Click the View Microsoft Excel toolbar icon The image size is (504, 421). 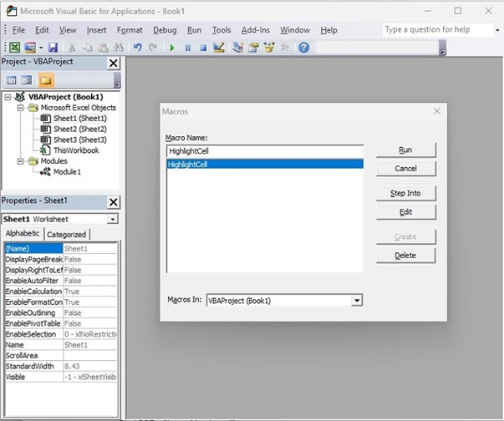pos(14,48)
